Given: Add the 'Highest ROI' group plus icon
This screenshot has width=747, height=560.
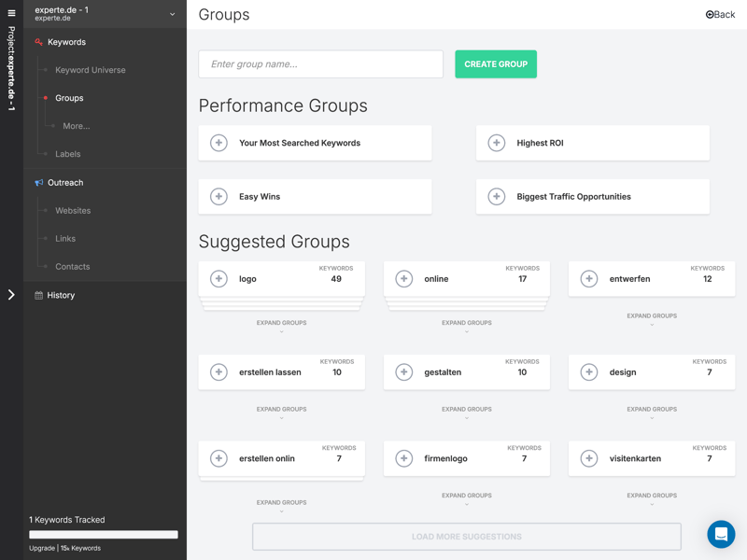Looking at the screenshot, I should click(x=497, y=143).
